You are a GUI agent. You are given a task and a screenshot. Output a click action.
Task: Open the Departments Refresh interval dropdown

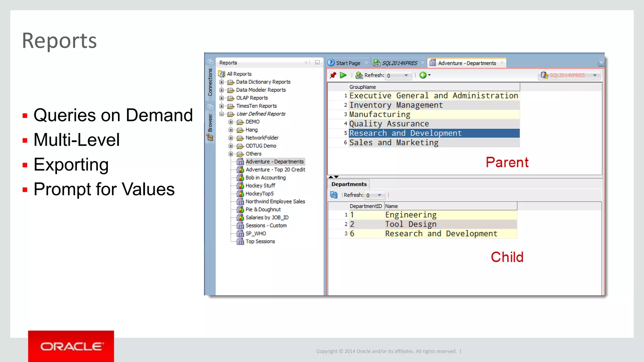(x=380, y=195)
